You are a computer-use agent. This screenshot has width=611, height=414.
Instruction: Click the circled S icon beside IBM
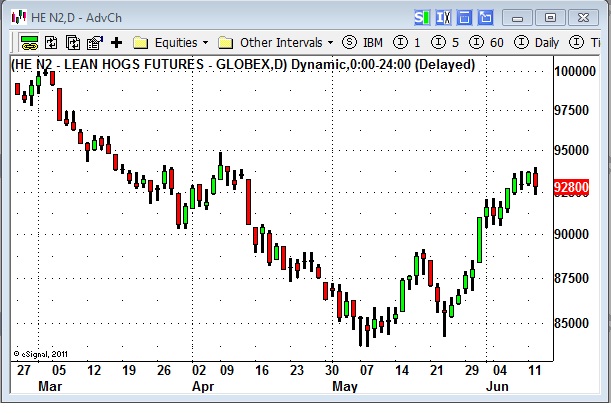pyautogui.click(x=350, y=42)
